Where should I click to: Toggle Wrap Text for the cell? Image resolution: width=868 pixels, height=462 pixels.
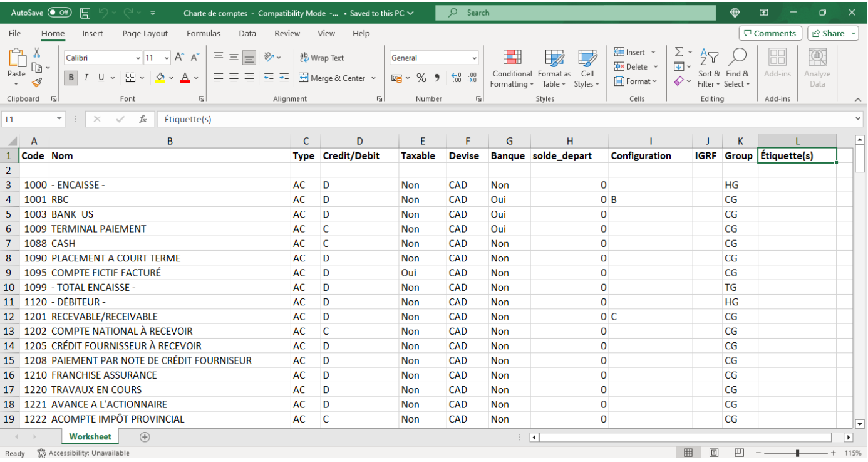[x=322, y=58]
